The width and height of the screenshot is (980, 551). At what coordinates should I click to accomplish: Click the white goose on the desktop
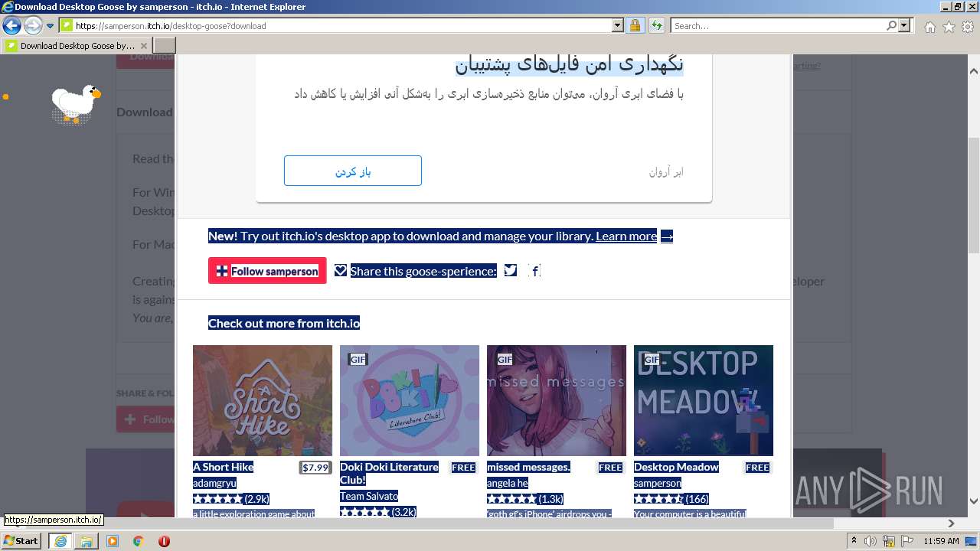pyautogui.click(x=76, y=103)
